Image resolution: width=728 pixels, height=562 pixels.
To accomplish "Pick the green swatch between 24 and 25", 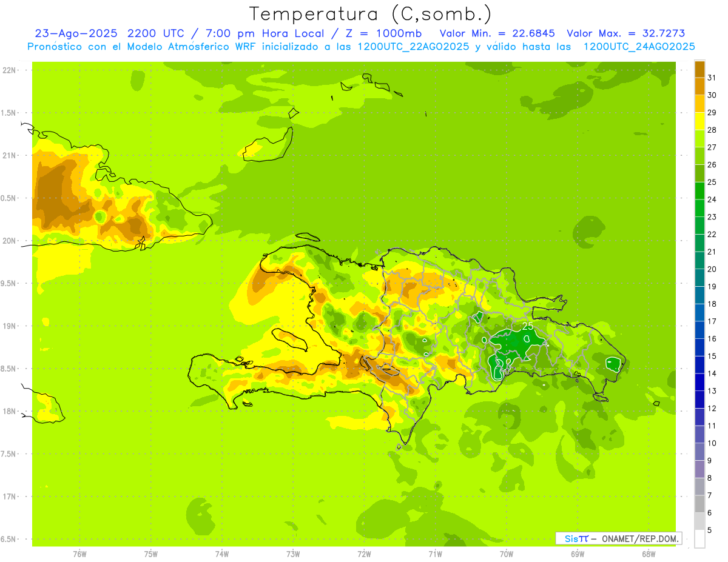I will tap(699, 190).
